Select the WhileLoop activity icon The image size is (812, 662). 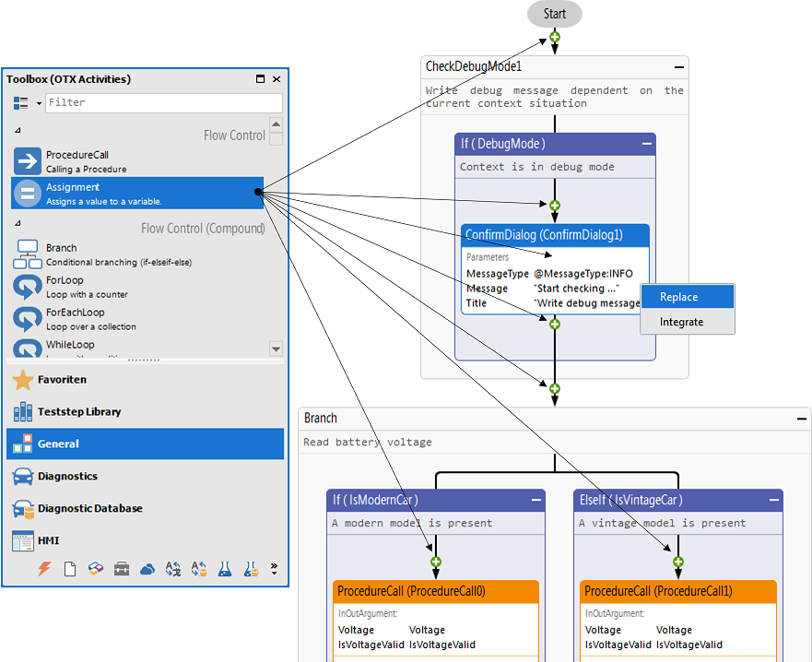28,347
